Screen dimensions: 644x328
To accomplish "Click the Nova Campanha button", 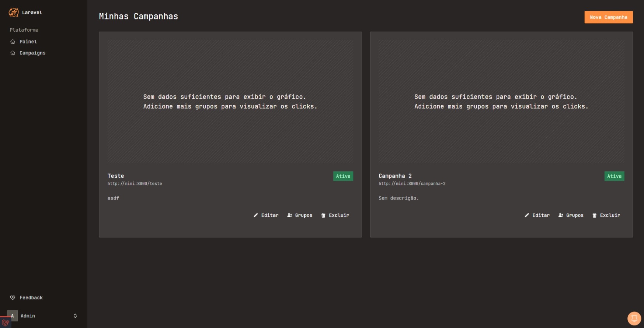I will [608, 17].
